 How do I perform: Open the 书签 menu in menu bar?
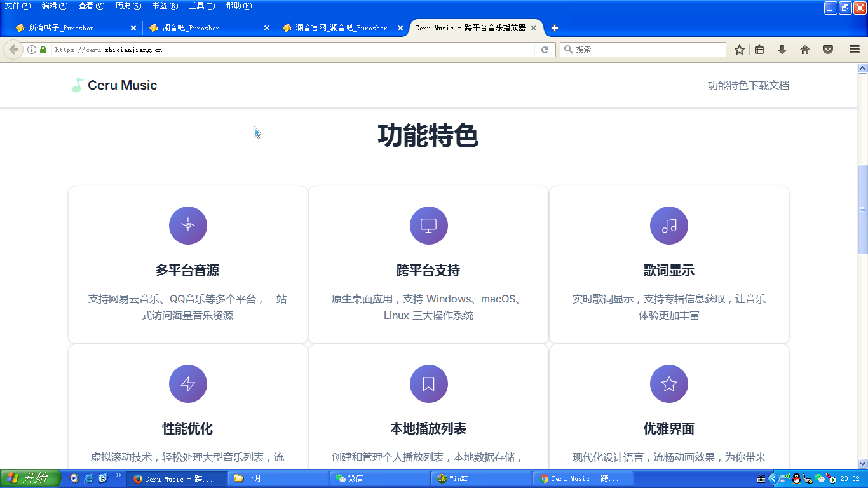click(165, 6)
